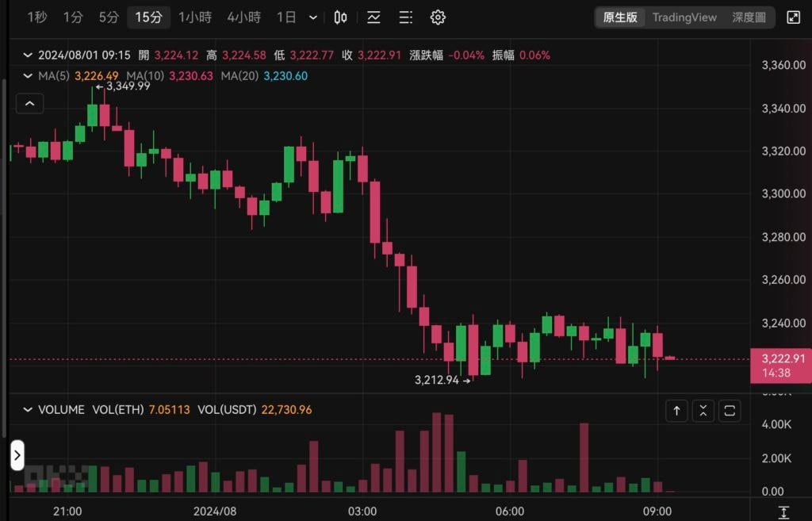
Task: Collapse the VOLUME indicator legend
Action: coord(29,410)
